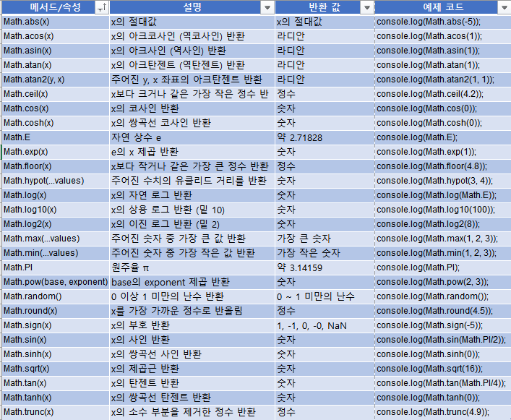Click the 약 2.71828 return value cell
The image size is (511, 420).
325,137
